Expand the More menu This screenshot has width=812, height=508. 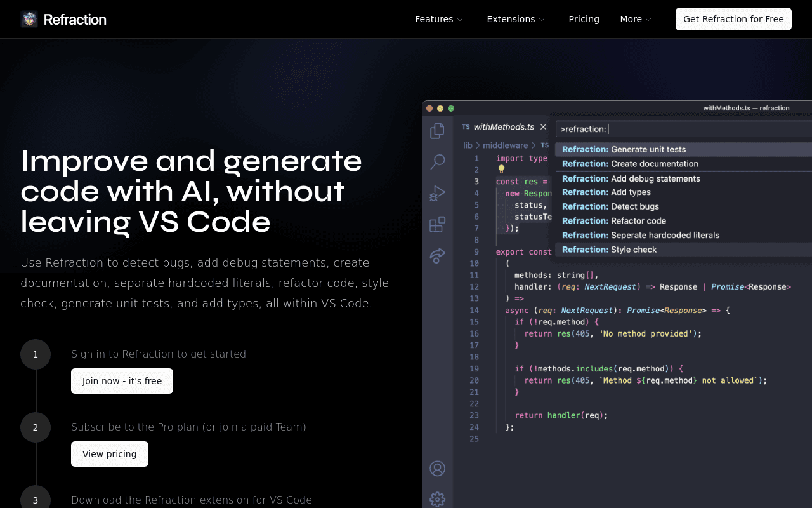click(636, 19)
